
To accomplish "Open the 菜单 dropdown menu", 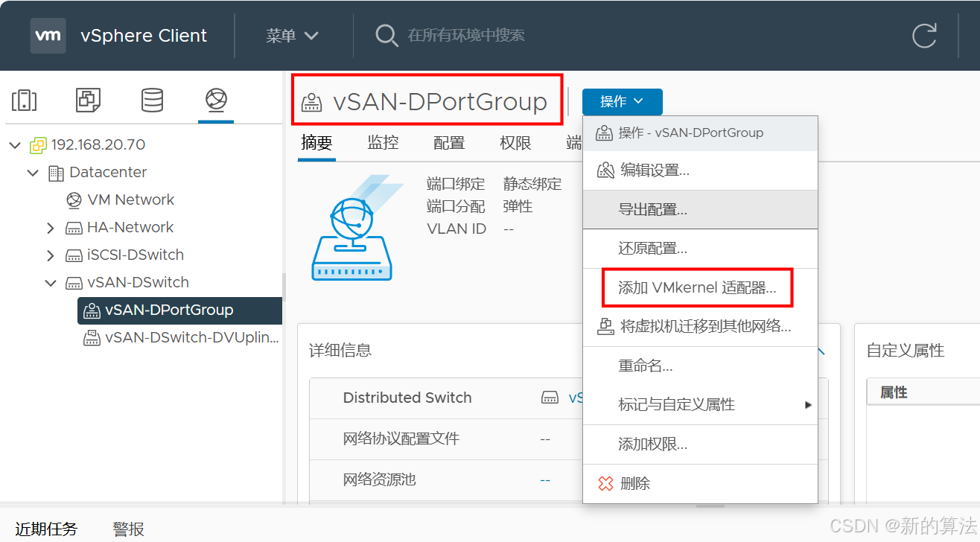I will [293, 36].
